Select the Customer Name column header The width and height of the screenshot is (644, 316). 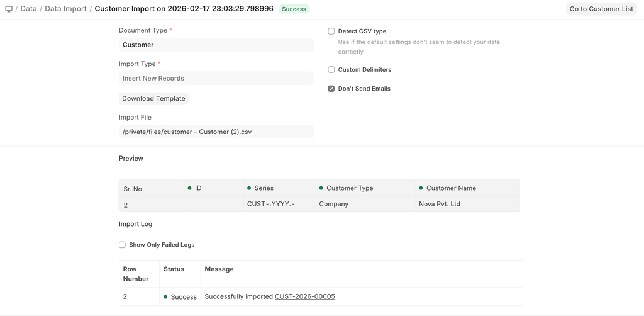pos(451,188)
